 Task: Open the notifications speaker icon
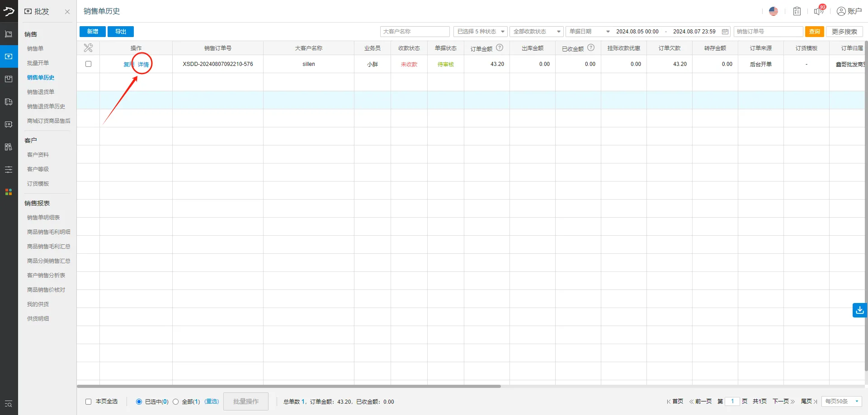coord(819,11)
